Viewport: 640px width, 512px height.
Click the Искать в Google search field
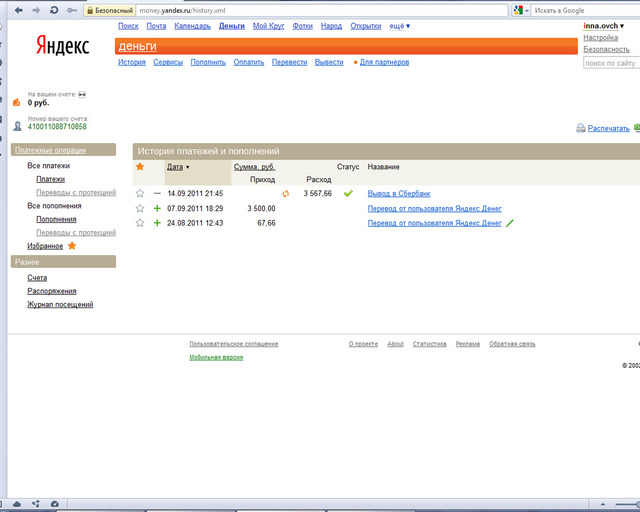point(586,11)
